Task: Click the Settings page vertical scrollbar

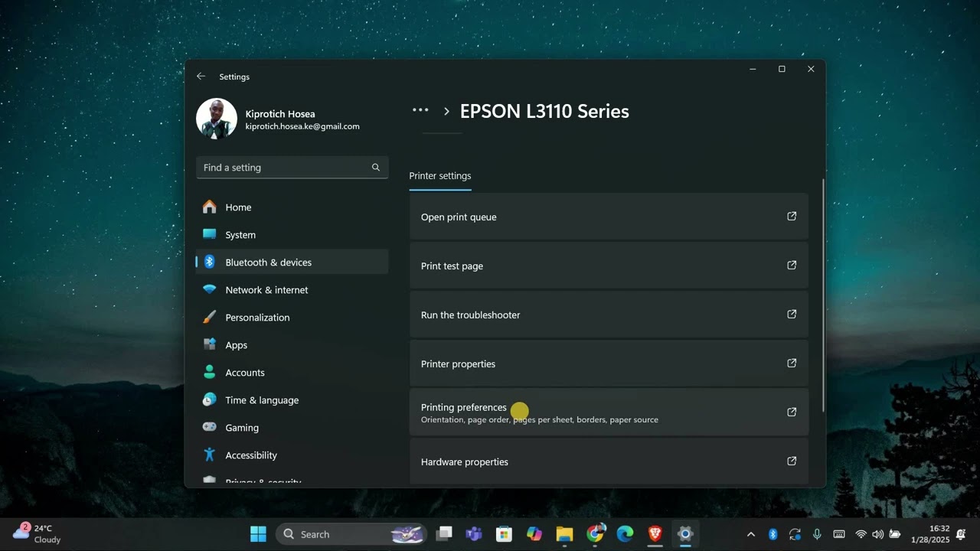Action: (823, 295)
